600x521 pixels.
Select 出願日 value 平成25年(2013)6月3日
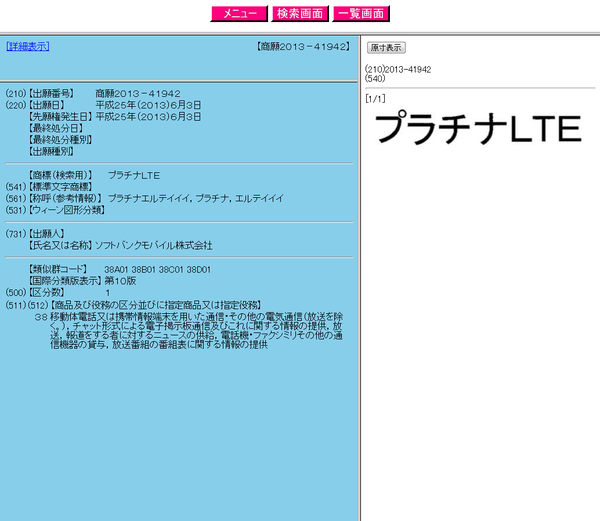pos(148,105)
